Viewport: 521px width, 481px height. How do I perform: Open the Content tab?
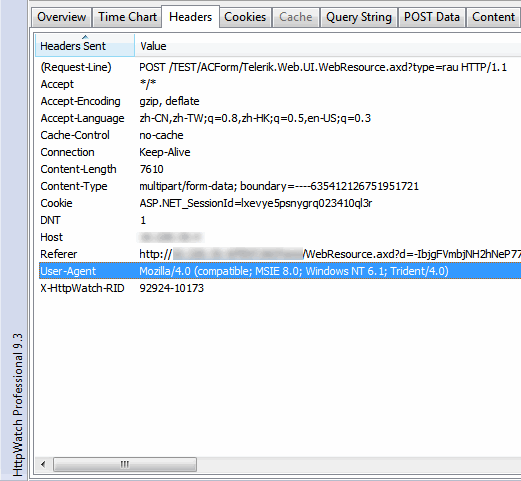pyautogui.click(x=493, y=17)
